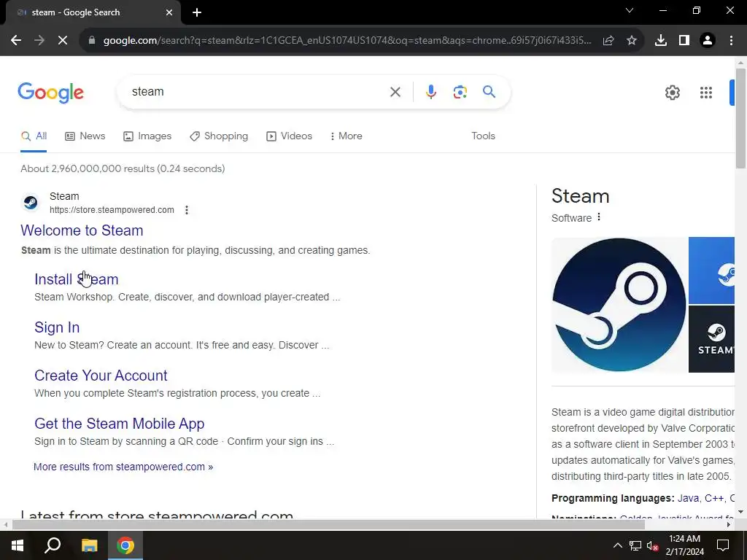Open Get the Steam Mobile App link

tap(119, 424)
